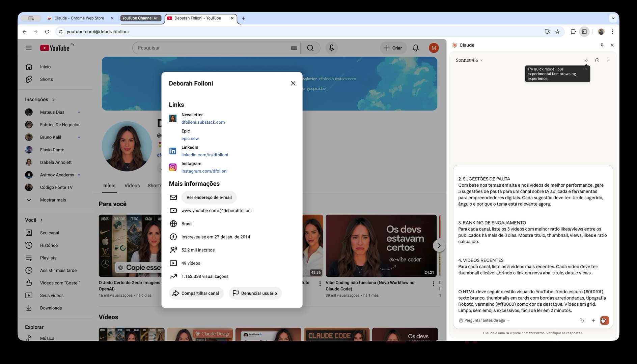The image size is (637, 364).
Task: Open the Perguntar antes de agir dropdown
Action: point(484,321)
